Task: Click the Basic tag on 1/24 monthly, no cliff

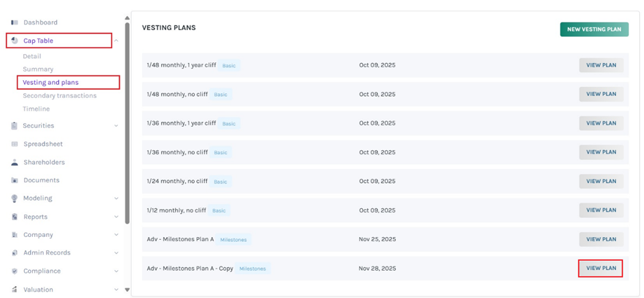Action: coord(220,182)
